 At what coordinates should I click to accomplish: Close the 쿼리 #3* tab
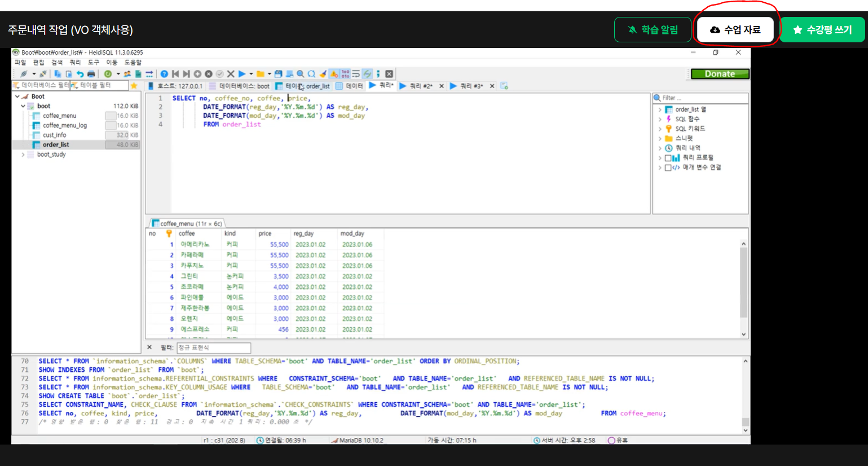(492, 86)
